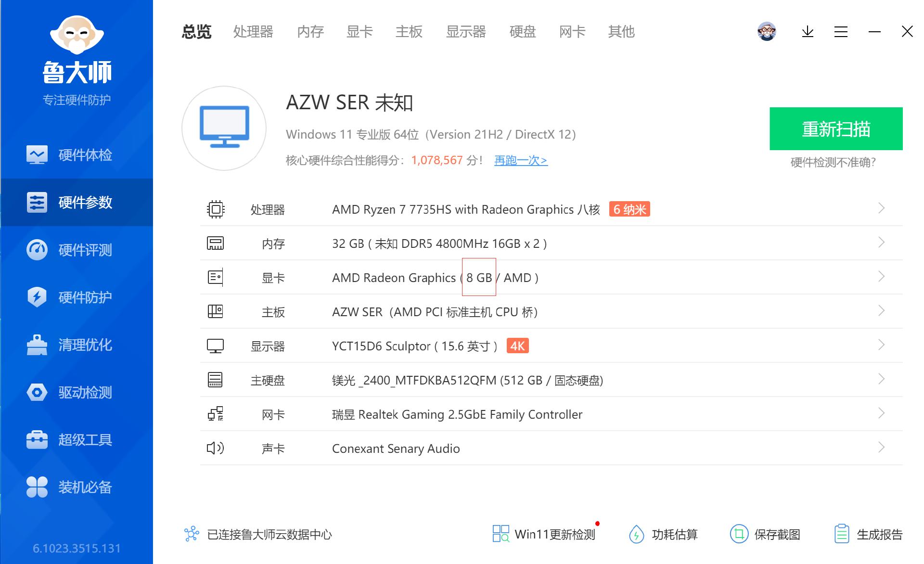924x564 pixels.
Task: Expand the 内存 row details
Action: coord(881,242)
